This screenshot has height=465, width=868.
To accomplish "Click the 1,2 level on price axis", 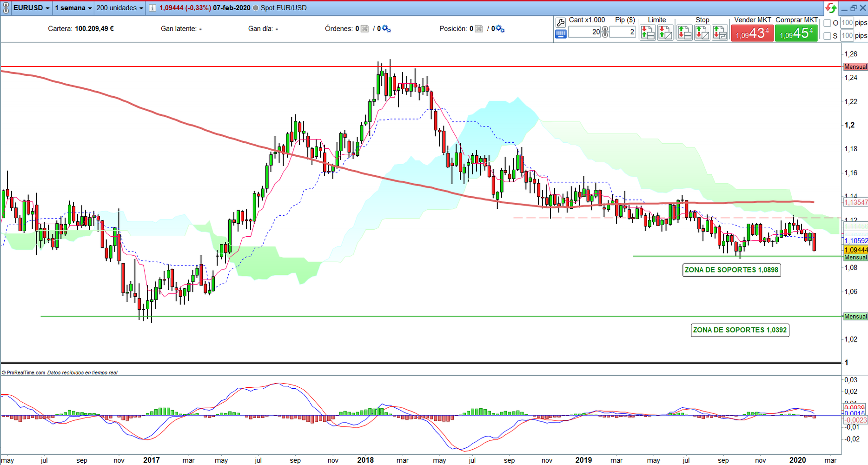I will click(x=850, y=125).
